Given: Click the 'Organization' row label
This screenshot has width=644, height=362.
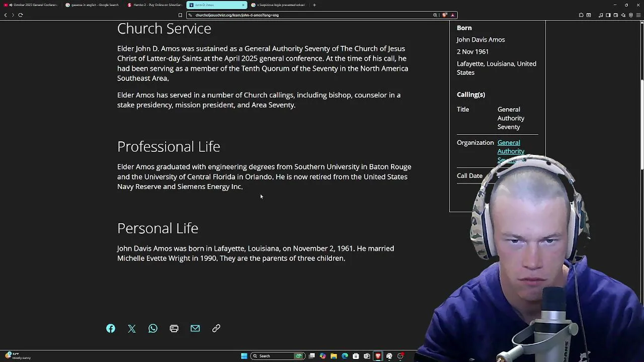Looking at the screenshot, I should click(475, 143).
